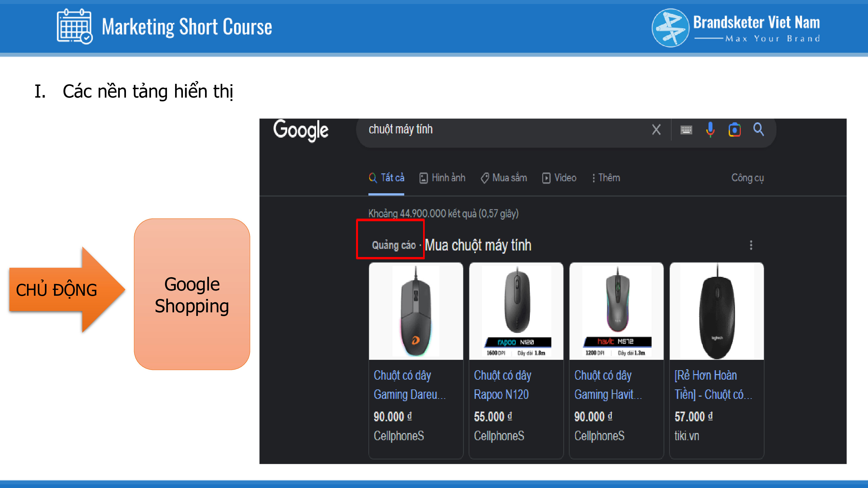Open Chuột có dây Gaming Dareu link

tap(409, 385)
